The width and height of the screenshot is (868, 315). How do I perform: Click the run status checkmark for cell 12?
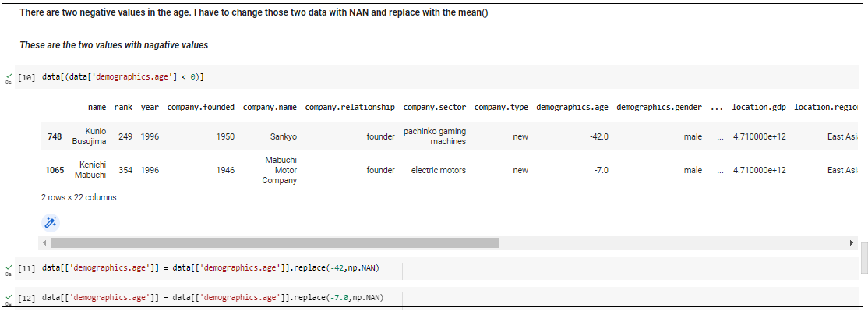[x=9, y=297]
